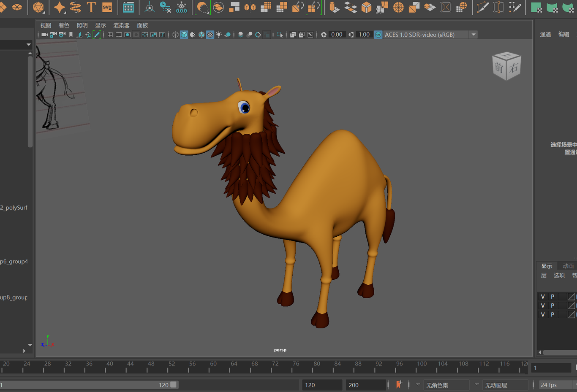
Task: Select the Extrude tool icon
Action: [334, 7]
